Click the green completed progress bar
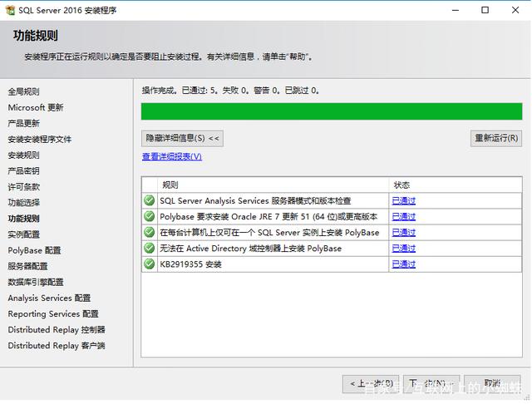 [332, 111]
